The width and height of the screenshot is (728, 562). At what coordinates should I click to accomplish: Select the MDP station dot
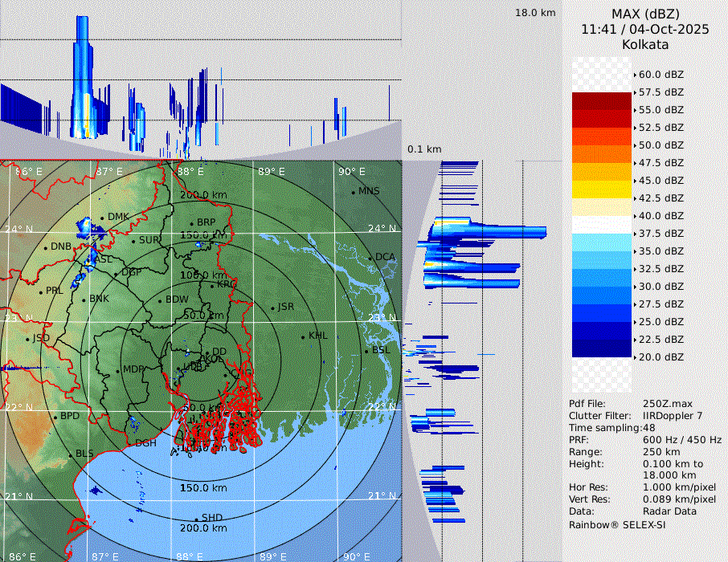(x=118, y=370)
